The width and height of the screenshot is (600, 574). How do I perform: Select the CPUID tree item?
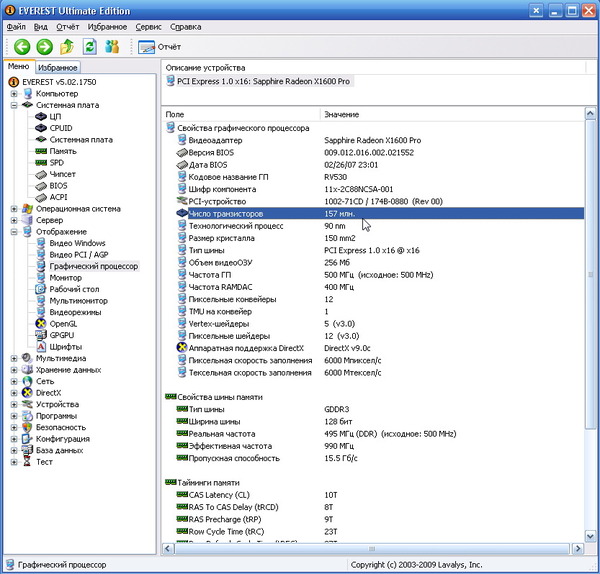click(x=61, y=128)
